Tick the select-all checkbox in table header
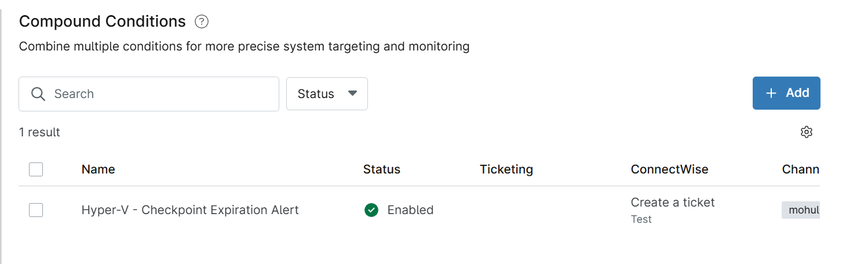This screenshot has height=264, width=868. [36, 169]
